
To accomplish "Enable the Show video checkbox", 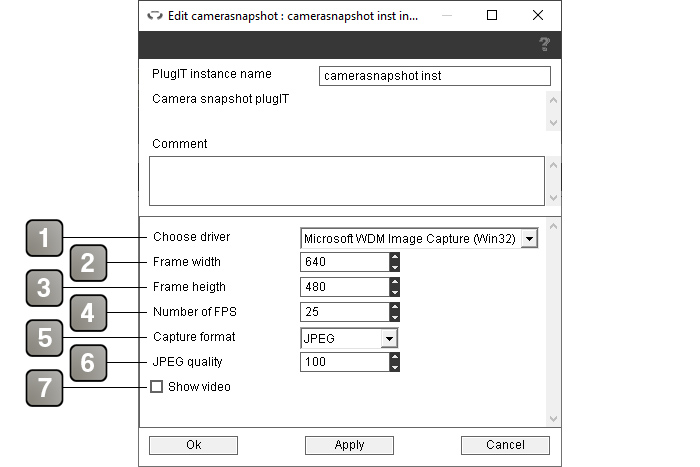I will (x=156, y=387).
